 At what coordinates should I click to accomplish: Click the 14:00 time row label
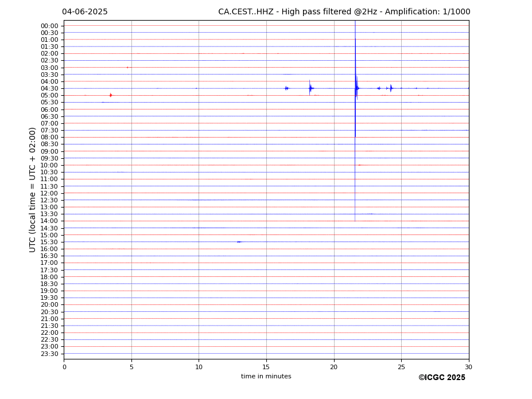tap(49, 221)
